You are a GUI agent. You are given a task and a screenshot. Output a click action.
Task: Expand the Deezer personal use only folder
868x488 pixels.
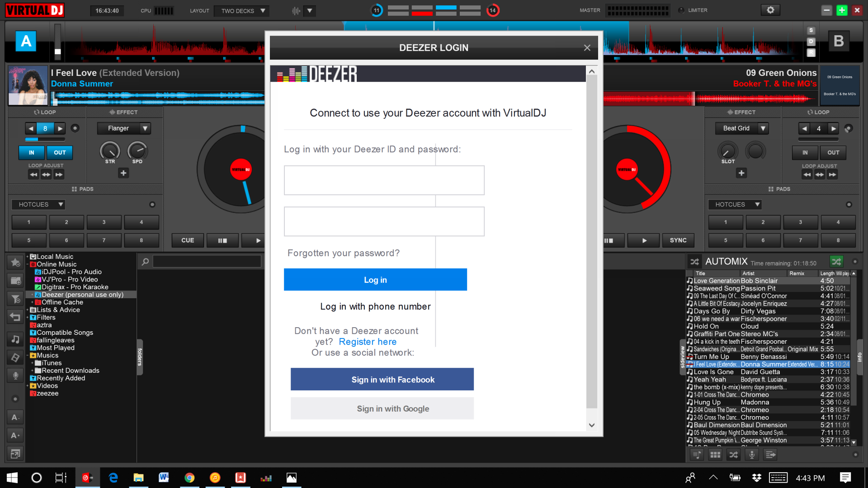click(31, 294)
